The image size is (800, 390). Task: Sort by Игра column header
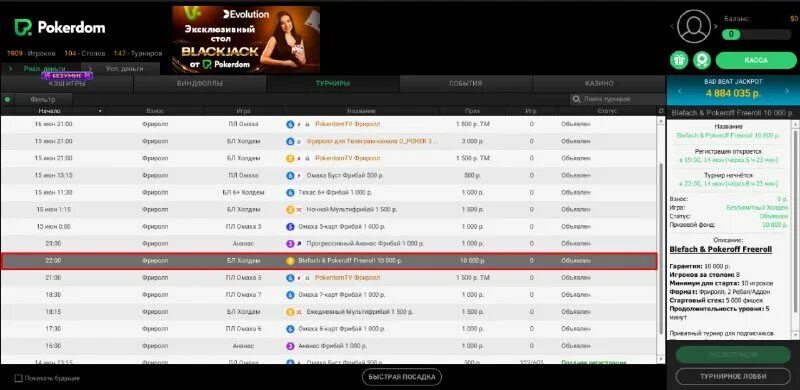pos(243,111)
